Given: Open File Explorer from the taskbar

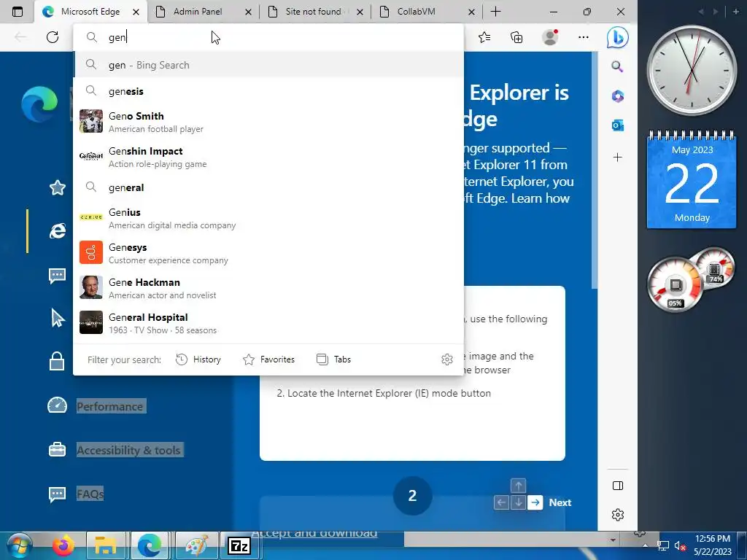Looking at the screenshot, I should pyautogui.click(x=106, y=545).
